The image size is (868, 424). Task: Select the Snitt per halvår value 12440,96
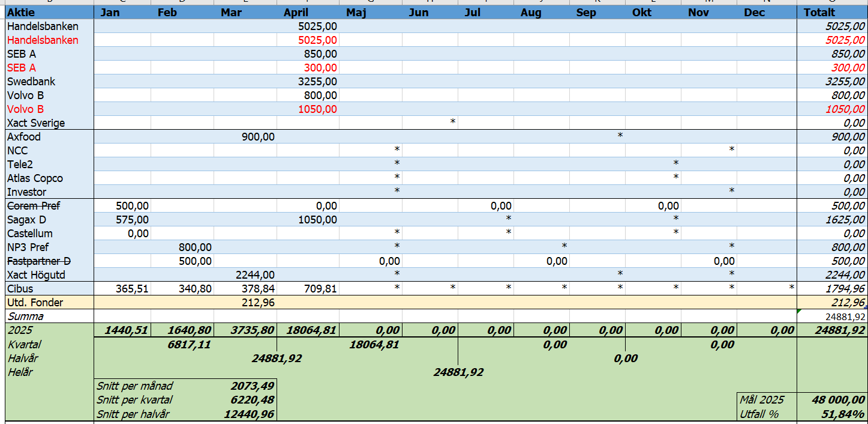tap(249, 414)
